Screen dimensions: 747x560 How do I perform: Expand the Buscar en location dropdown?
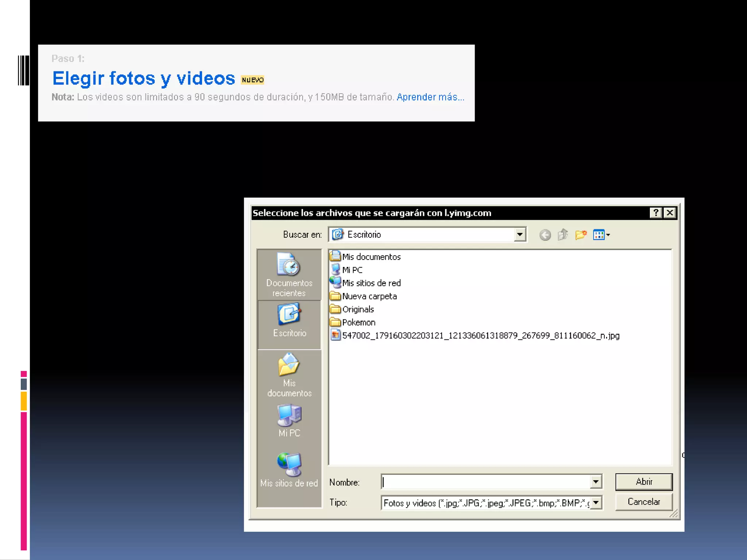pyautogui.click(x=520, y=234)
